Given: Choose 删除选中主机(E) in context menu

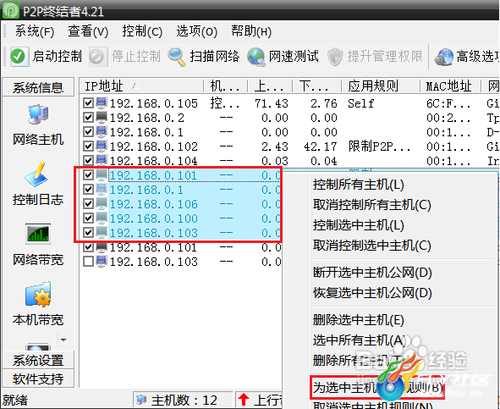Looking at the screenshot, I should (358, 320).
